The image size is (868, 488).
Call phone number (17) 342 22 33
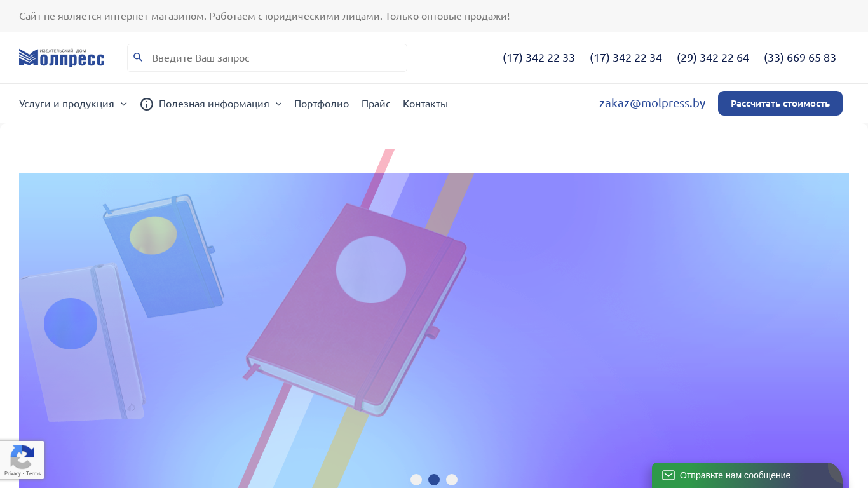coord(539,58)
